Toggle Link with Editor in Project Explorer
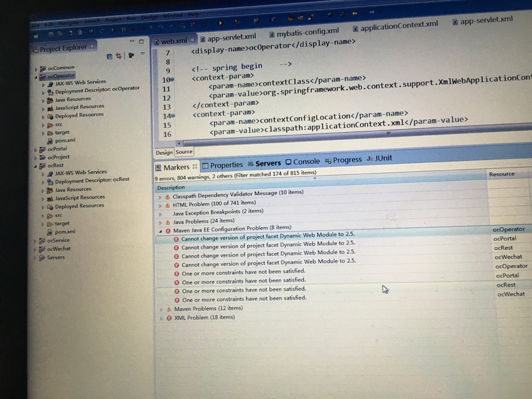 pyautogui.click(x=119, y=55)
